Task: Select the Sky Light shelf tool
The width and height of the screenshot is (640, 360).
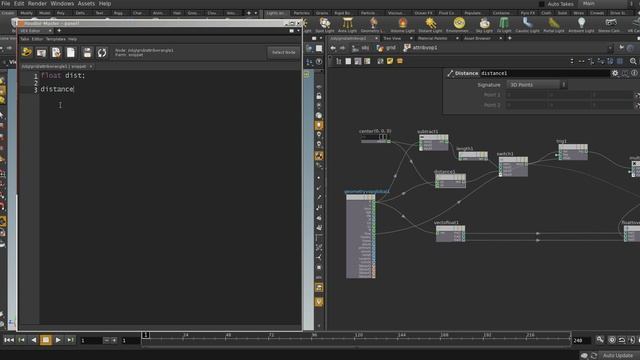Action: point(484,24)
